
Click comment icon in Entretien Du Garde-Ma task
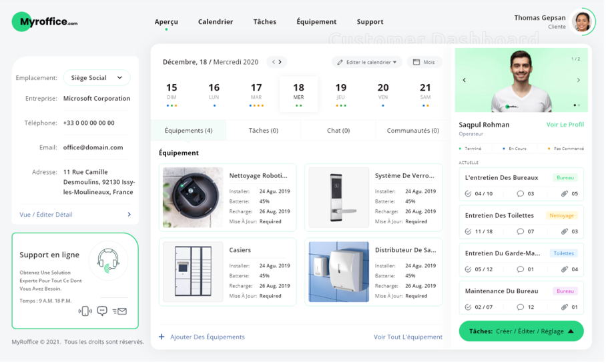click(520, 270)
